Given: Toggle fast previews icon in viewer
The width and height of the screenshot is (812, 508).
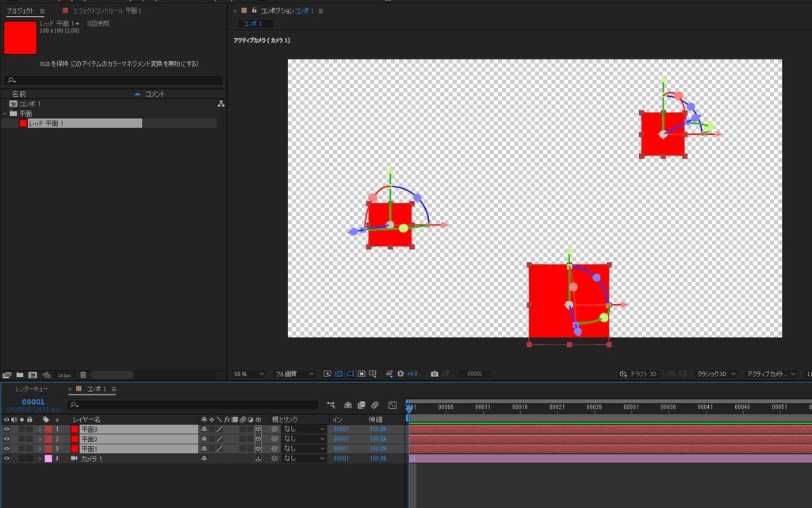Looking at the screenshot, I should pyautogui.click(x=327, y=374).
